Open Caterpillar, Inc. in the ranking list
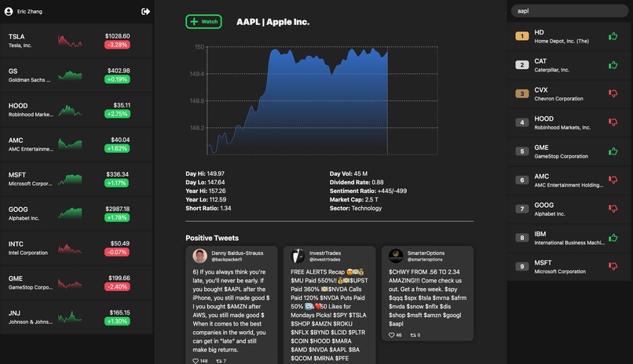Screen dimensions: 633x364 [552, 70]
